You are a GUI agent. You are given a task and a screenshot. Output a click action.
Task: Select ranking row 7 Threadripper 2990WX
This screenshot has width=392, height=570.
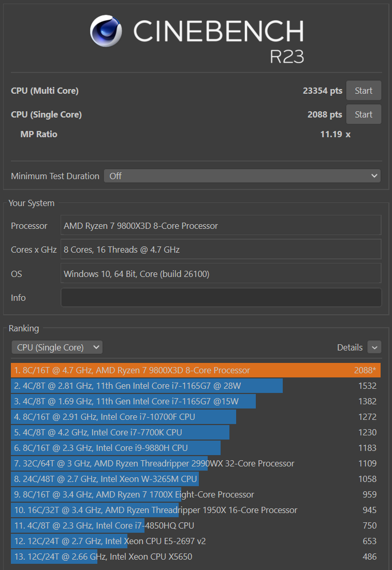tap(196, 463)
